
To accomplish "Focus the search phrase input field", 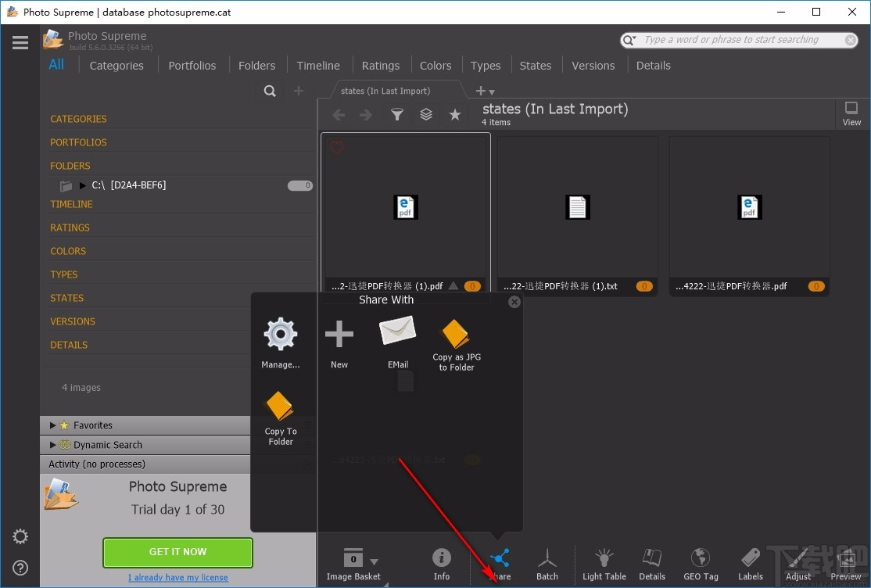I will point(739,40).
